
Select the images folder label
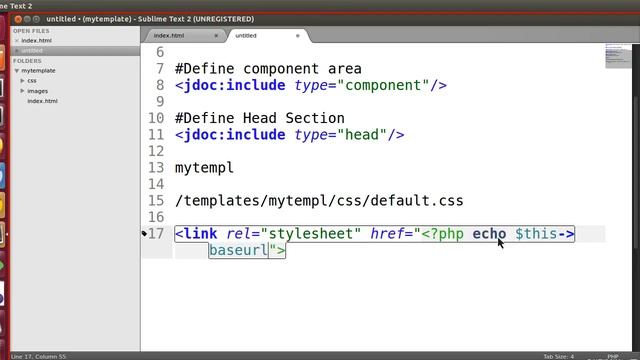[x=38, y=91]
